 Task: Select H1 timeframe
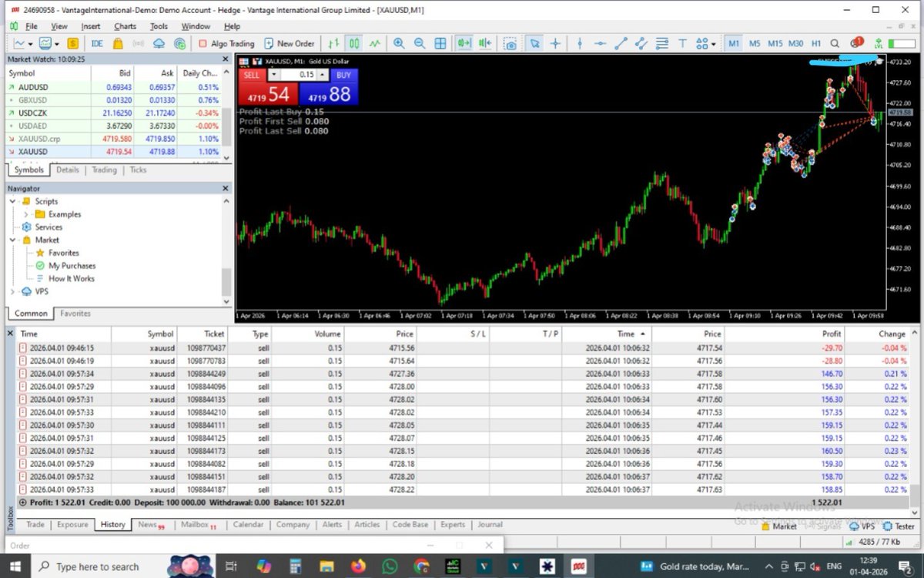click(816, 44)
